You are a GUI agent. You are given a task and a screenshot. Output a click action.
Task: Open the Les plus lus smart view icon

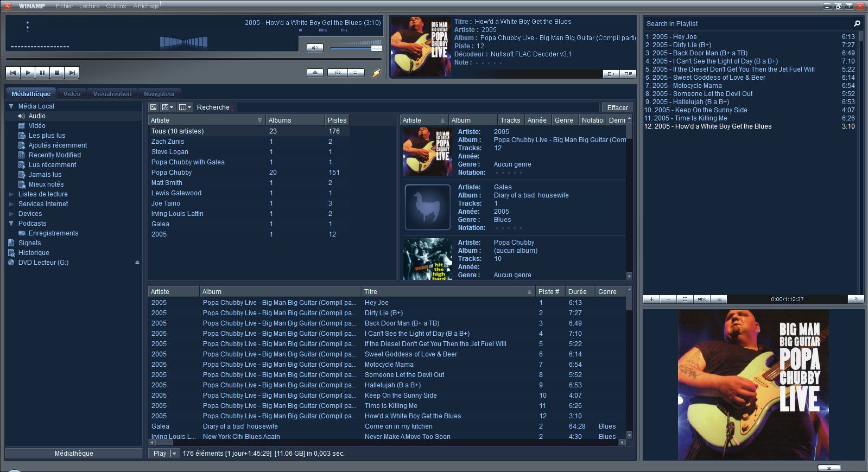click(22, 136)
